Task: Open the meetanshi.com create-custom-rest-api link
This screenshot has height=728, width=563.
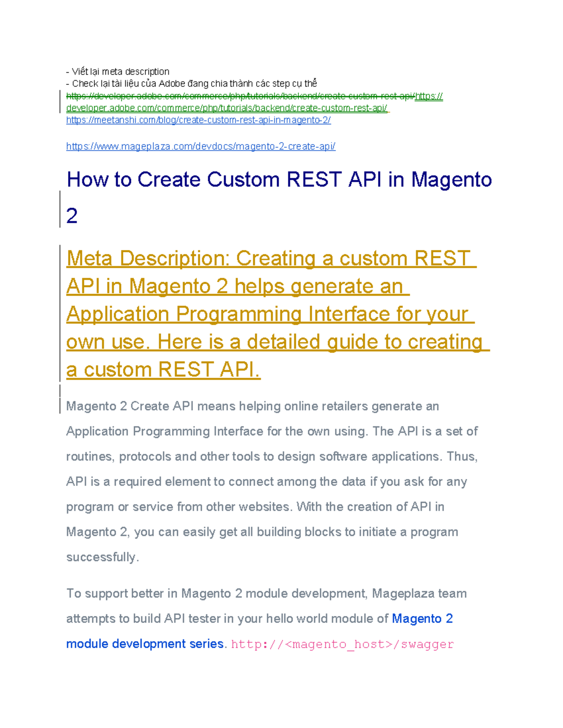Action: point(198,120)
